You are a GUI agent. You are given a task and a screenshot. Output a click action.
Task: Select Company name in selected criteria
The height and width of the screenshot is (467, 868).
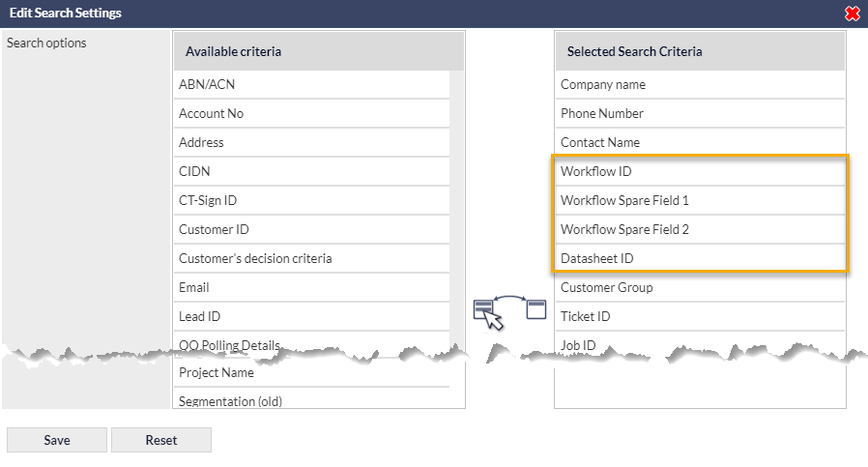[x=700, y=84]
